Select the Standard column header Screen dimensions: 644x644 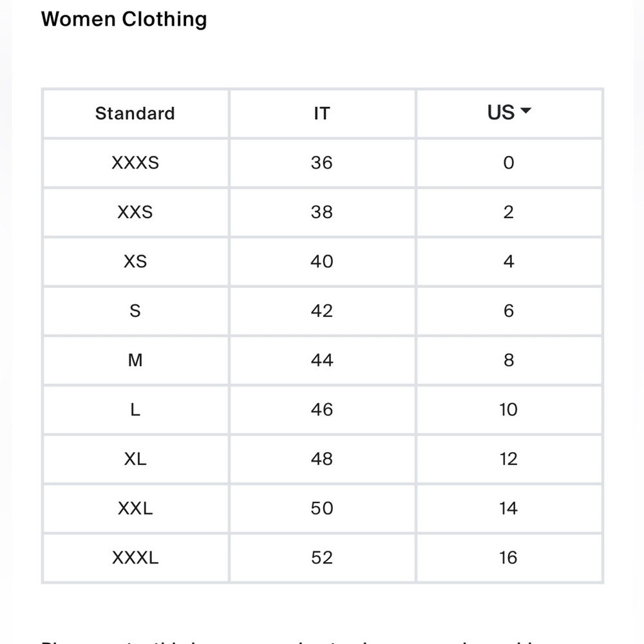[x=135, y=113]
